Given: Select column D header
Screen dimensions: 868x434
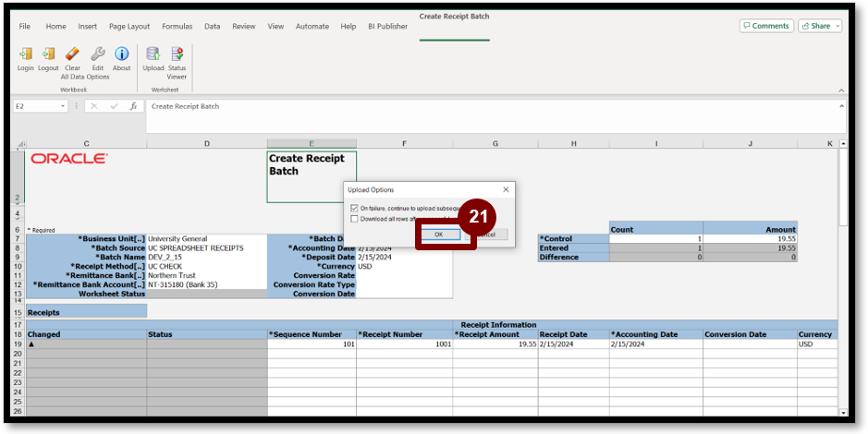Looking at the screenshot, I should (x=207, y=144).
